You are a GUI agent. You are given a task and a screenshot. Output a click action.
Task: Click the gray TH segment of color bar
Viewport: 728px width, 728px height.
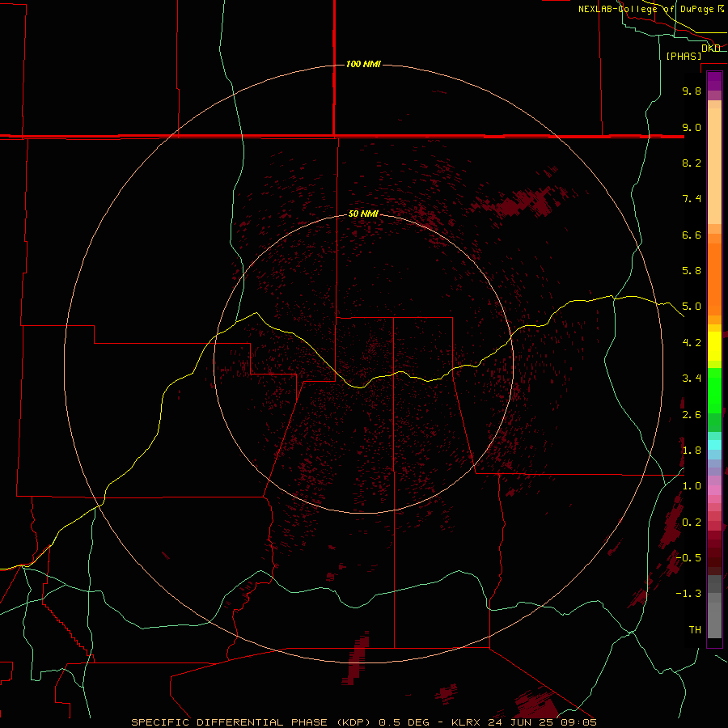pos(714,622)
